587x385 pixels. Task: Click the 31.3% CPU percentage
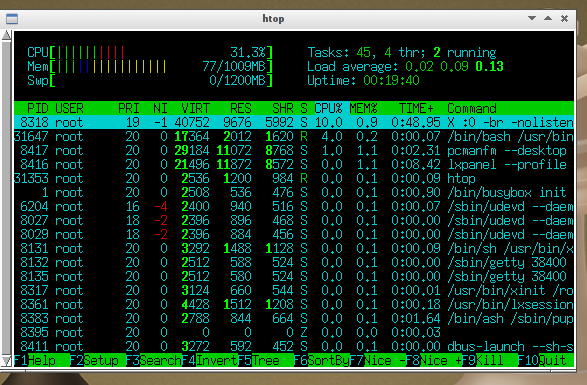click(248, 52)
